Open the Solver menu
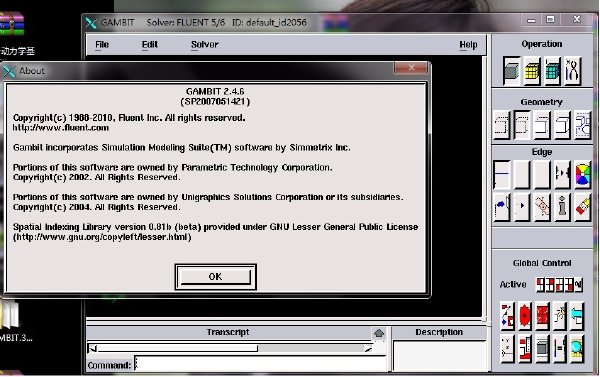 [x=205, y=45]
